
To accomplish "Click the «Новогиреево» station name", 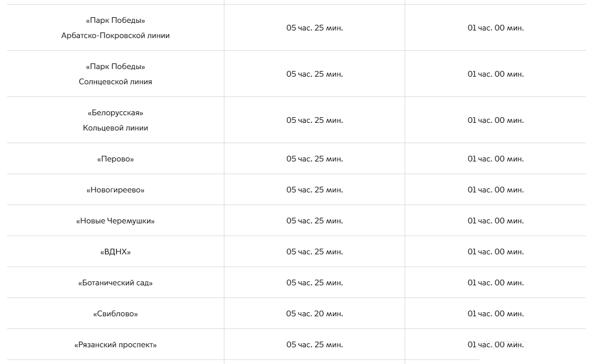I will [115, 190].
